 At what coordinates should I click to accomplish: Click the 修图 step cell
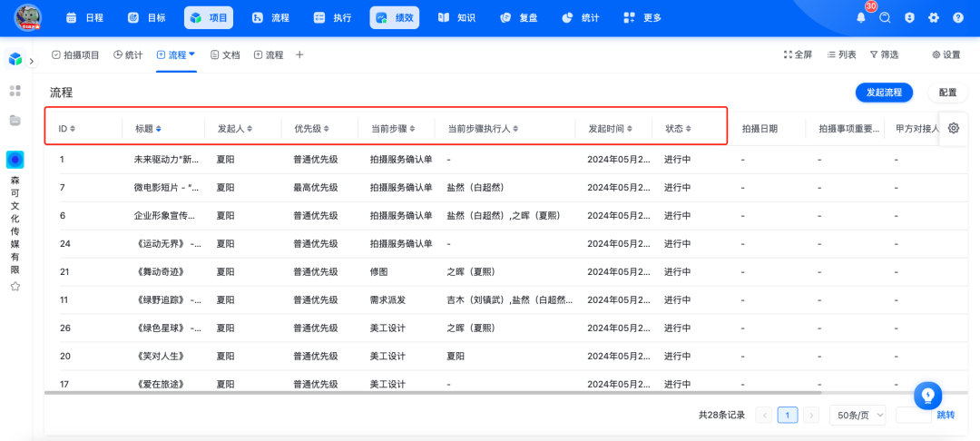378,271
